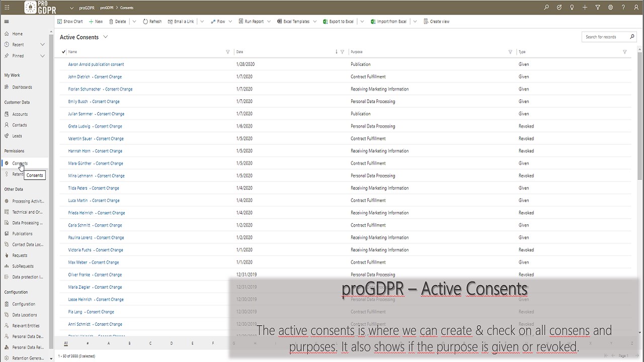This screenshot has height=362, width=644.
Task: Expand the Excel Templates dropdown arrow
Action: 315,22
